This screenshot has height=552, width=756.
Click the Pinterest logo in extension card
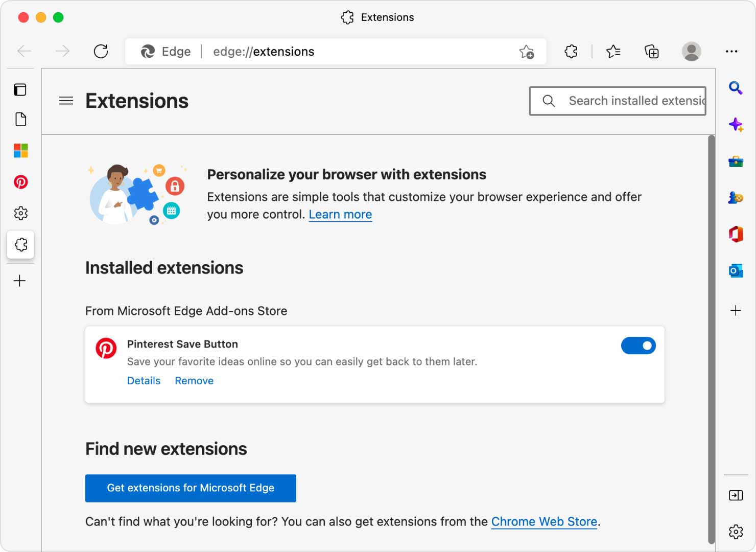pyautogui.click(x=106, y=348)
